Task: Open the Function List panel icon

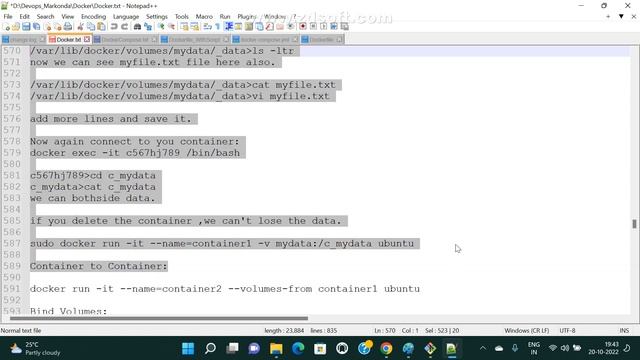Action: pos(269,27)
